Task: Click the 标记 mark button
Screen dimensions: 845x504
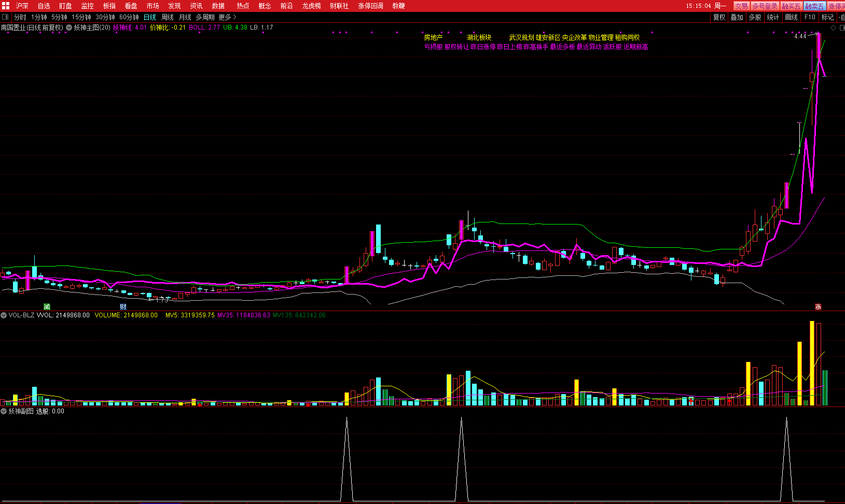Action: tap(827, 17)
